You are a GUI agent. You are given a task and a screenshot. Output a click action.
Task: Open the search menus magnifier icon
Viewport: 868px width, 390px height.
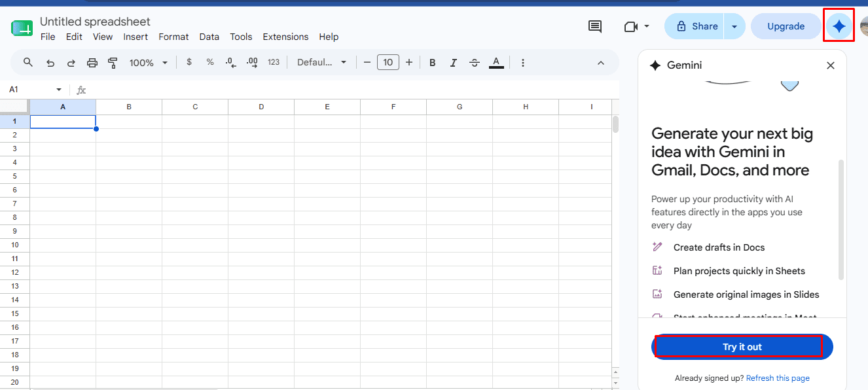click(x=28, y=63)
